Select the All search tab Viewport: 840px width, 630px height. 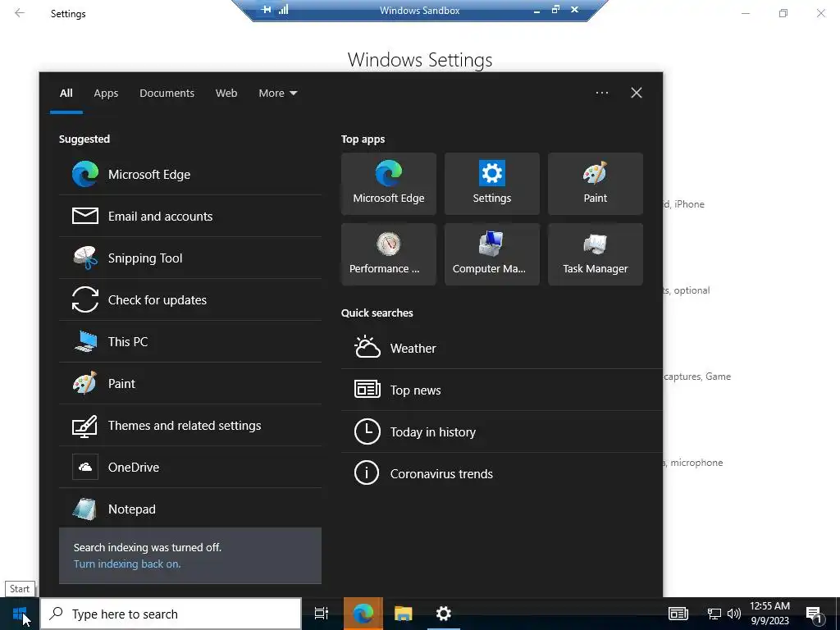(66, 94)
